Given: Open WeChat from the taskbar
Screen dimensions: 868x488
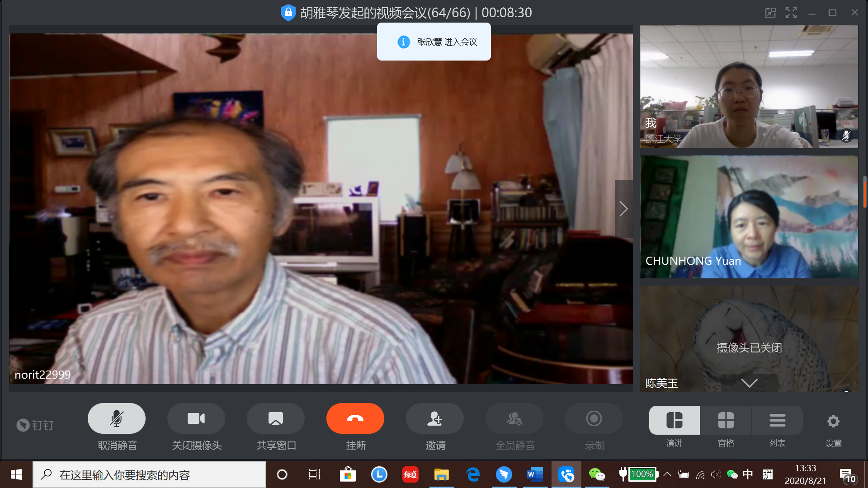Looking at the screenshot, I should point(596,474).
